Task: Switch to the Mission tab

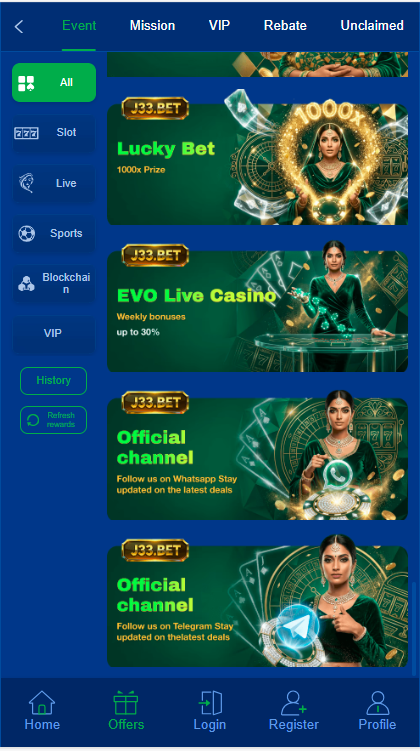Action: tap(152, 25)
